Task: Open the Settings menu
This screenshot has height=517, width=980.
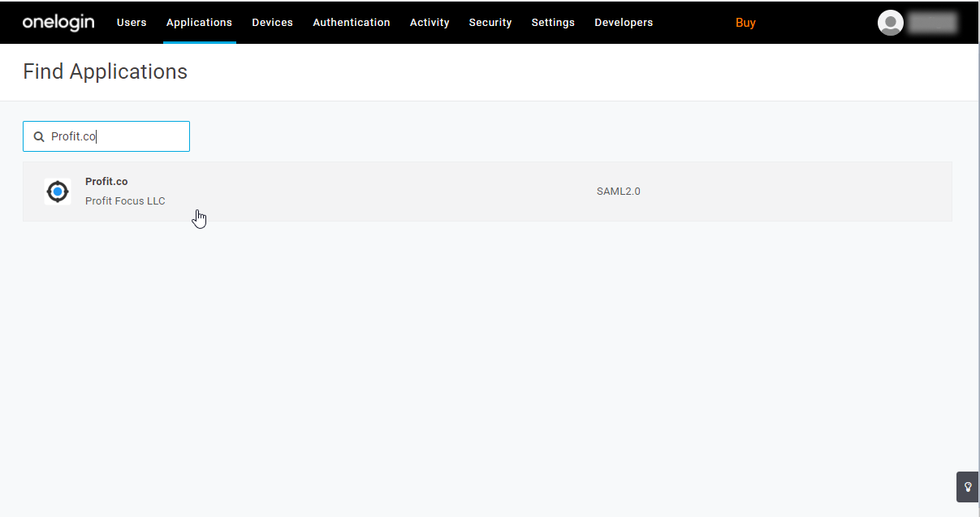Action: click(553, 23)
